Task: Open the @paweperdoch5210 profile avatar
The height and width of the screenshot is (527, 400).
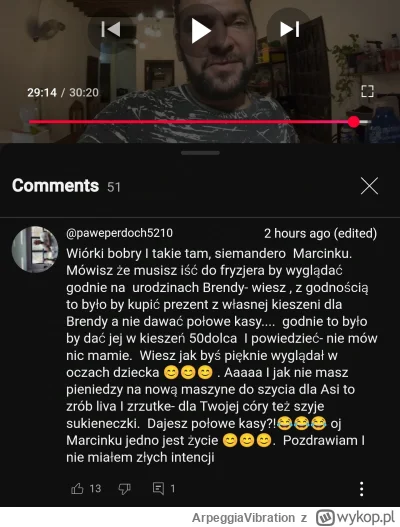Action: coord(35,249)
